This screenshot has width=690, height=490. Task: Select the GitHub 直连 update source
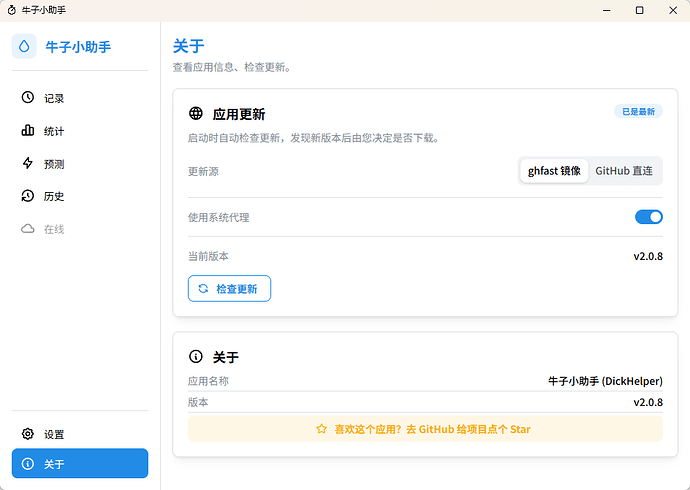pyautogui.click(x=624, y=171)
